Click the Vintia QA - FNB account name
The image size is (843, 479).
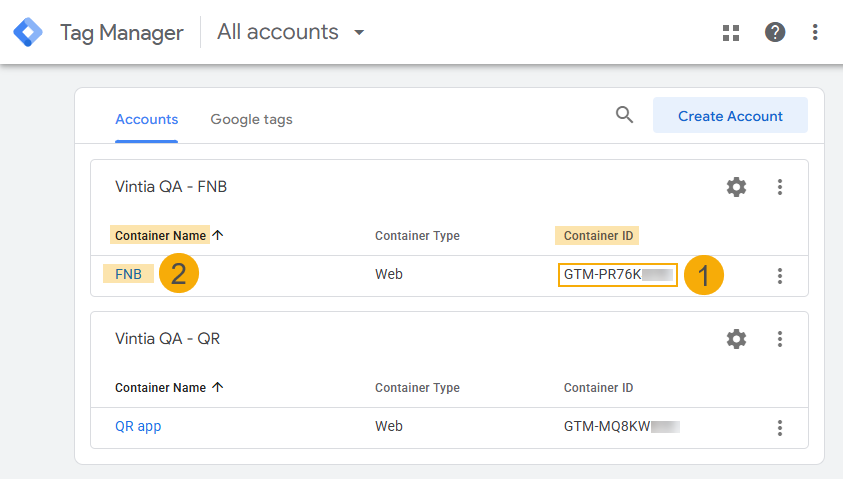point(171,187)
